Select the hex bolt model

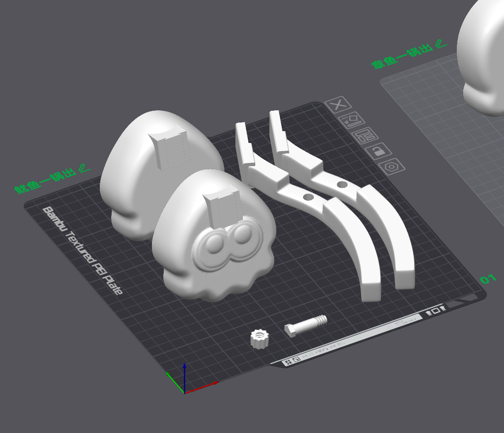[x=305, y=325]
